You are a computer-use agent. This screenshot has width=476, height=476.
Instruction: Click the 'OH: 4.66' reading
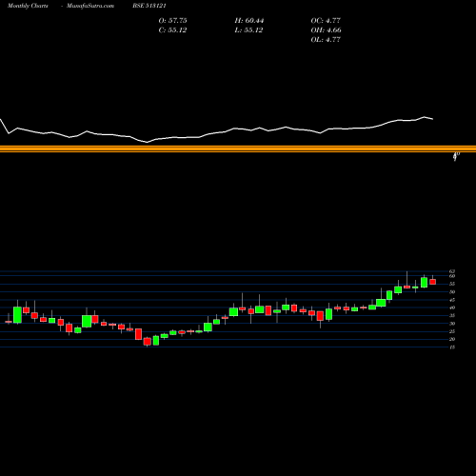click(326, 30)
